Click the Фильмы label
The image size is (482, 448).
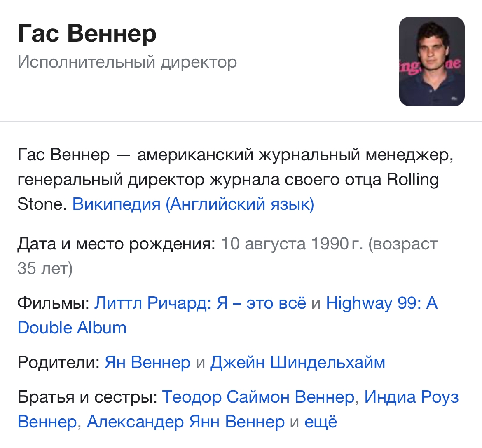click(x=53, y=303)
